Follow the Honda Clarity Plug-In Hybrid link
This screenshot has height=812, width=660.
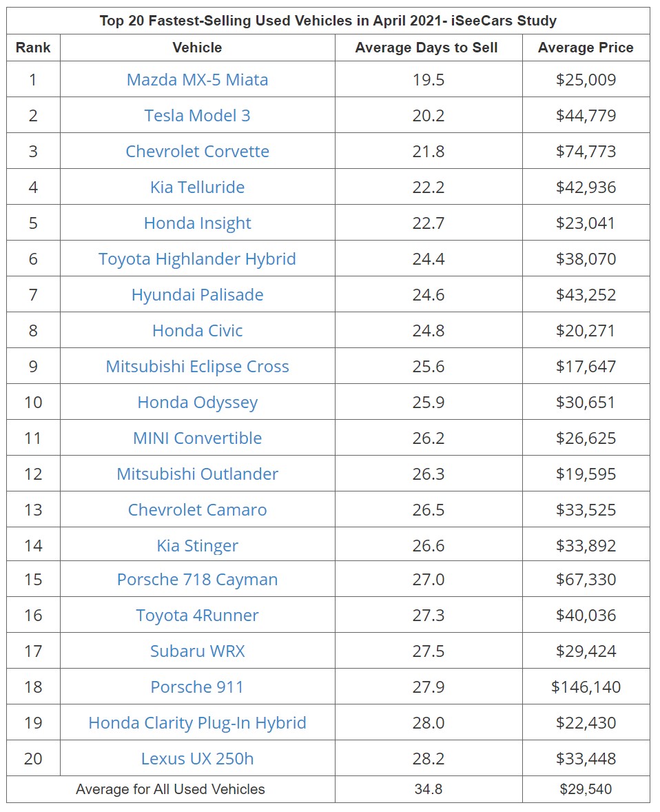(197, 723)
